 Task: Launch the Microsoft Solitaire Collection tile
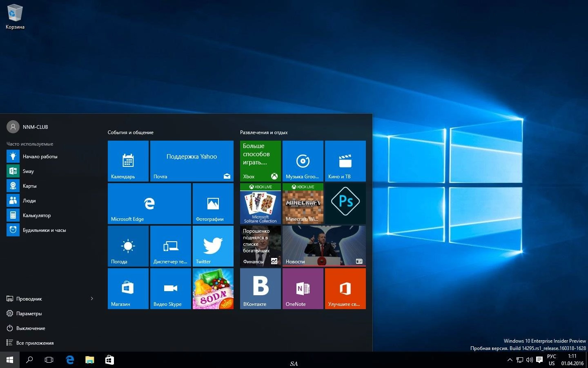(x=261, y=204)
